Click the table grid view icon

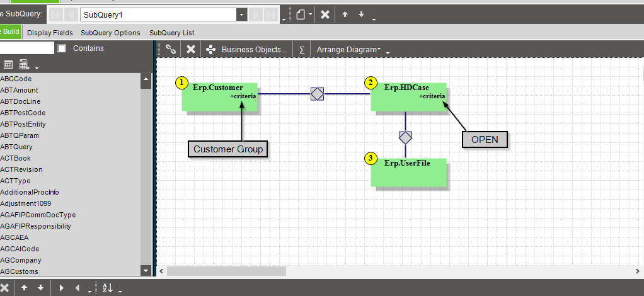coord(8,64)
